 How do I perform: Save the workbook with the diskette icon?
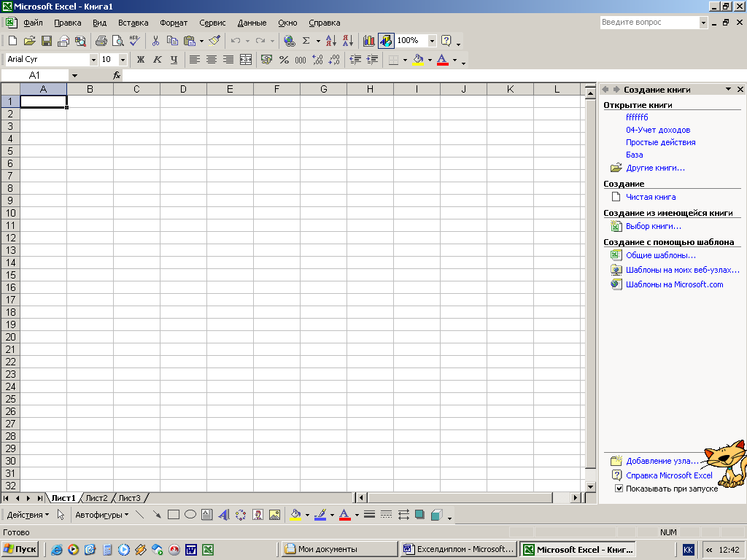pyautogui.click(x=46, y=41)
